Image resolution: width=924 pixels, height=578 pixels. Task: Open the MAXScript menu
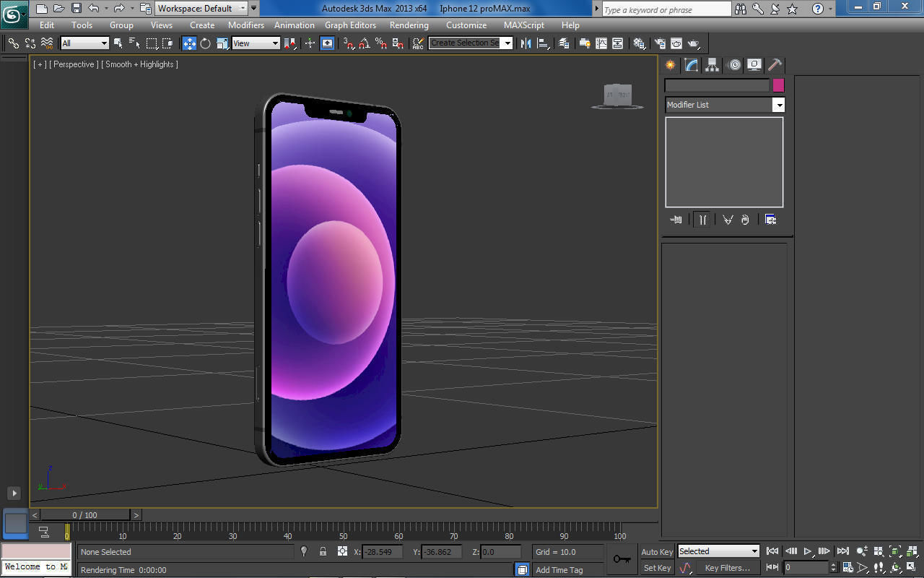point(524,25)
